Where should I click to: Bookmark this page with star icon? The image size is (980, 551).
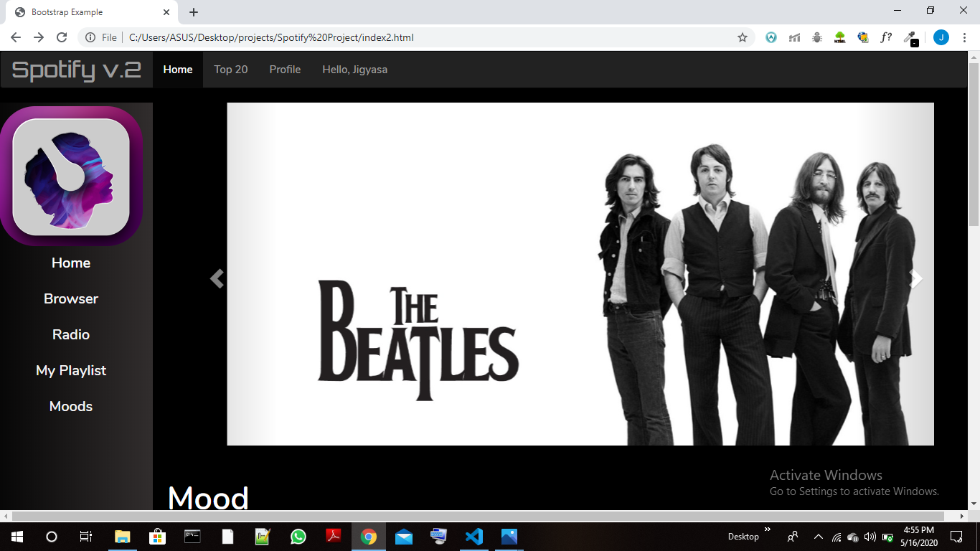[x=743, y=37]
